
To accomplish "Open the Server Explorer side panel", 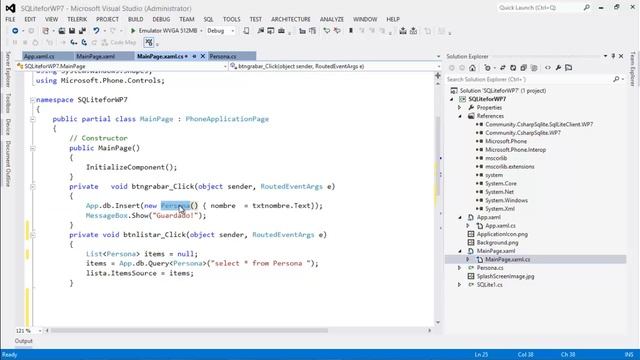I will click(8, 69).
